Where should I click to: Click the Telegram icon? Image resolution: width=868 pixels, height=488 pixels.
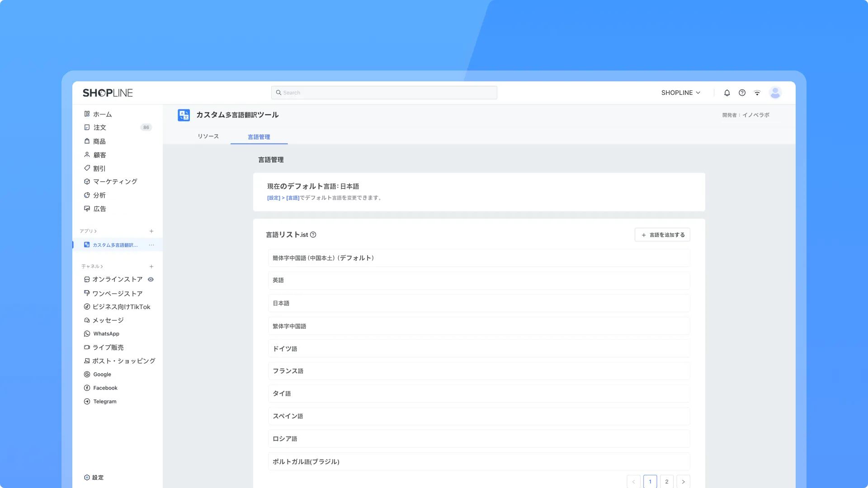click(87, 402)
